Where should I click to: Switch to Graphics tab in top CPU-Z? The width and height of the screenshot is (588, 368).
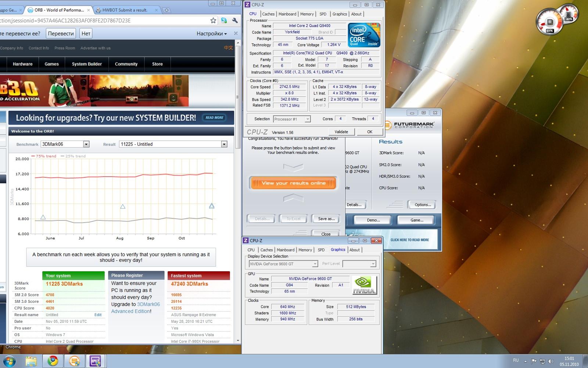coord(340,14)
